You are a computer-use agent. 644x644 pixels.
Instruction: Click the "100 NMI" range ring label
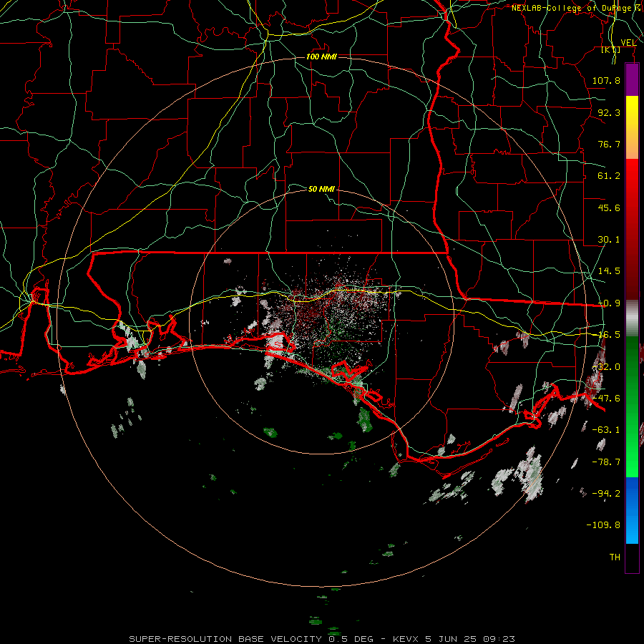coord(321,57)
